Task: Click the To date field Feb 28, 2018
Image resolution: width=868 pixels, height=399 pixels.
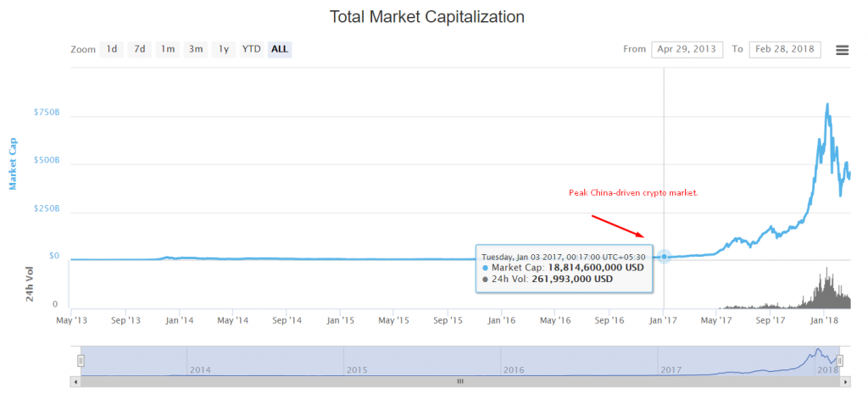Action: (785, 49)
